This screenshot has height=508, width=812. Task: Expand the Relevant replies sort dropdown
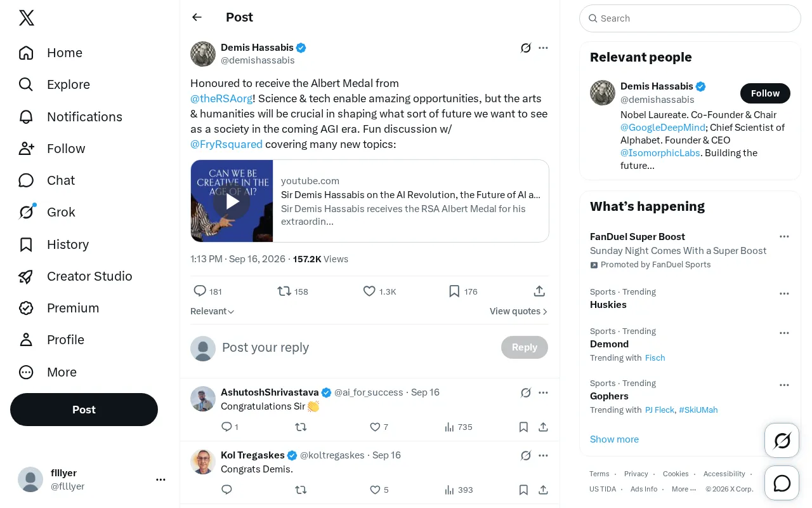213,311
